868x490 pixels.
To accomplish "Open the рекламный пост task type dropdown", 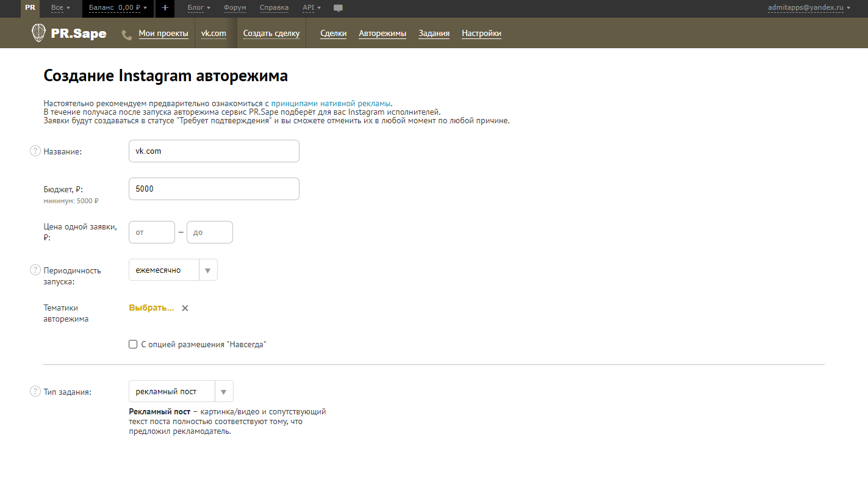I will tap(223, 391).
